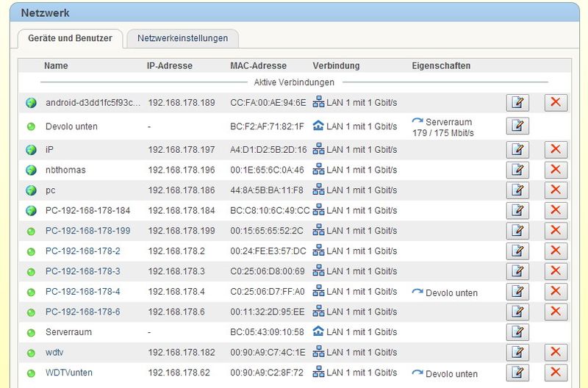The width and height of the screenshot is (588, 388).
Task: Remove the WDTVunten device
Action: click(x=556, y=373)
